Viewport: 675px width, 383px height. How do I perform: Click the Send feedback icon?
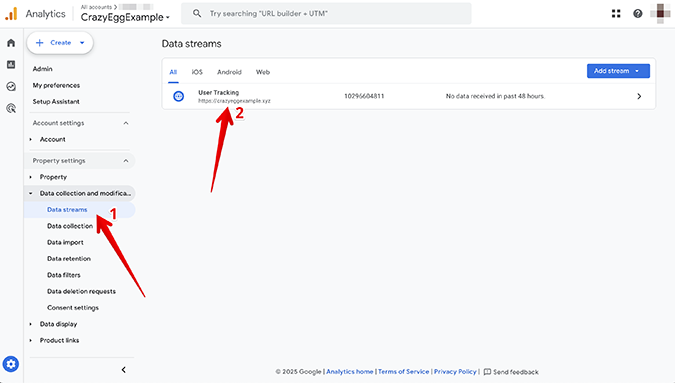(487, 372)
